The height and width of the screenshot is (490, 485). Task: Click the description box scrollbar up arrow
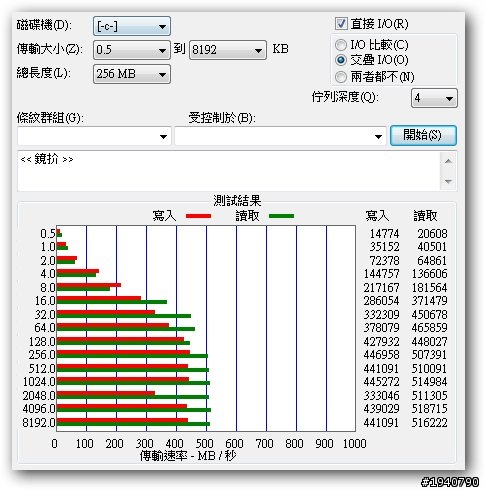448,161
